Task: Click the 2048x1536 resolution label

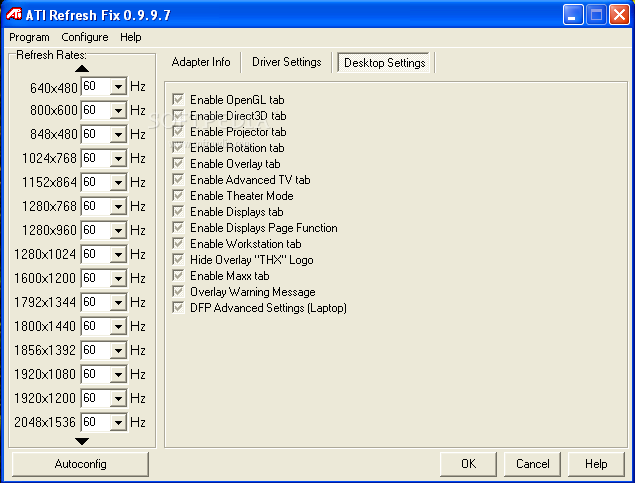Action: [x=45, y=422]
